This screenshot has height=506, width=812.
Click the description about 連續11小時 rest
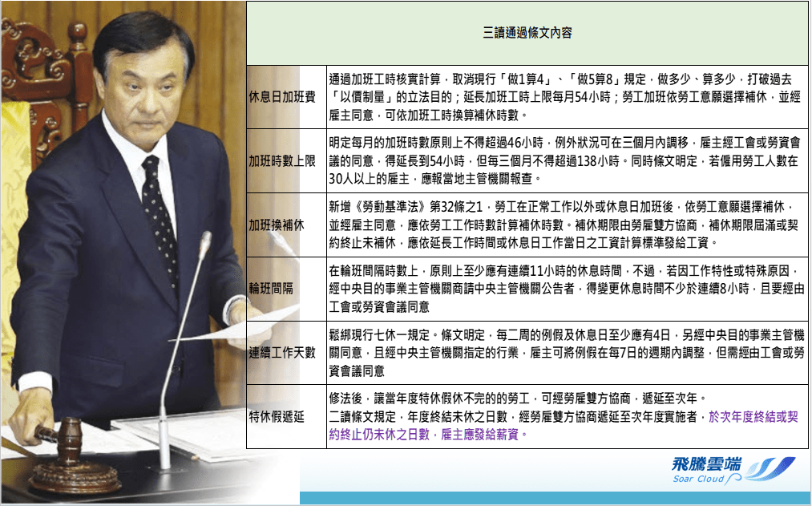(567, 289)
